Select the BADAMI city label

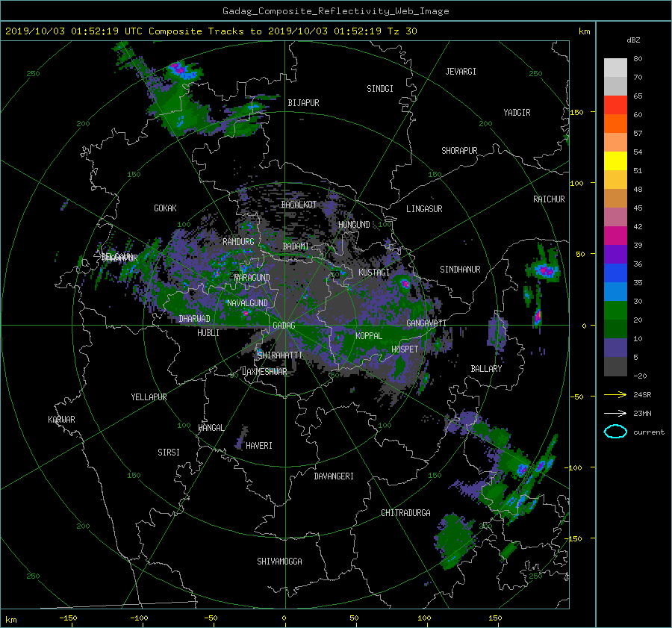tap(296, 246)
